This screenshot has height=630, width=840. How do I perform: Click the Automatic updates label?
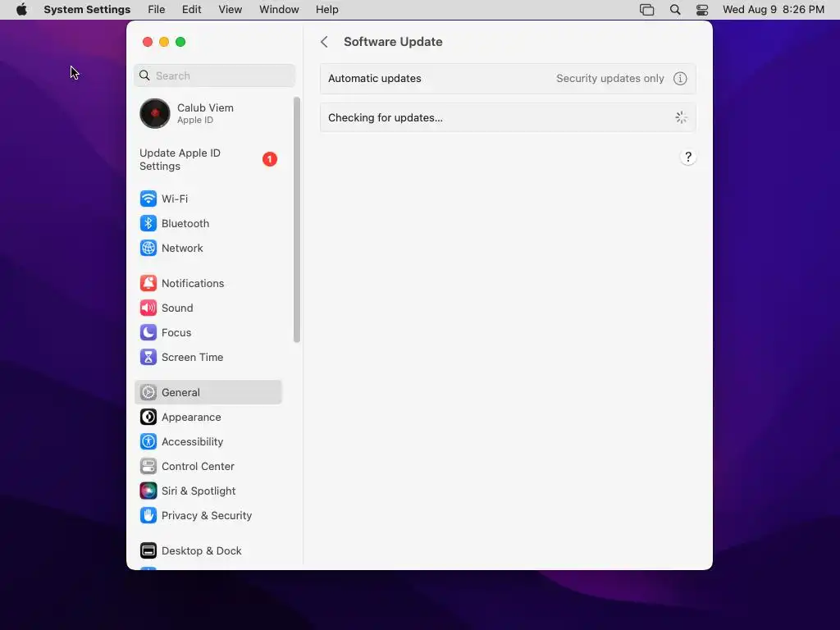pyautogui.click(x=374, y=79)
